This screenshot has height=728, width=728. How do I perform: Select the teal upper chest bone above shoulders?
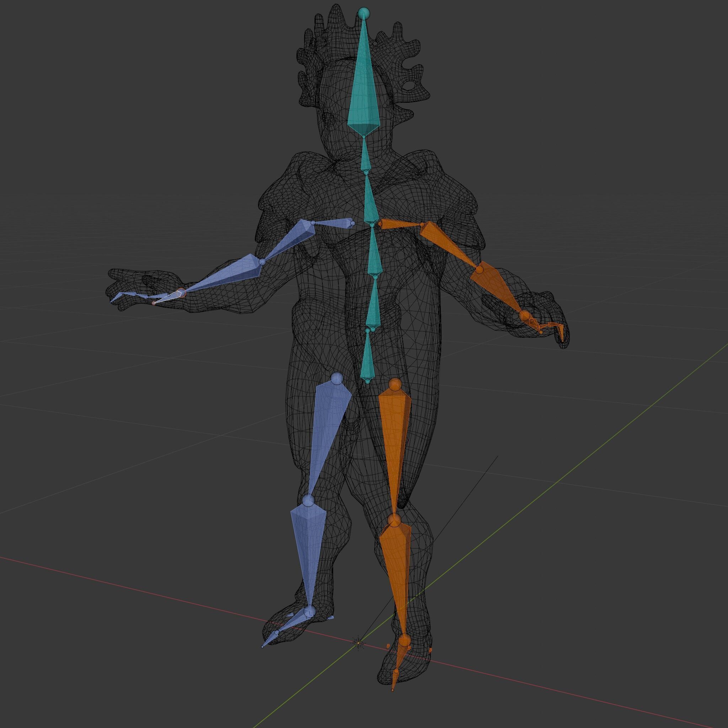[370, 202]
